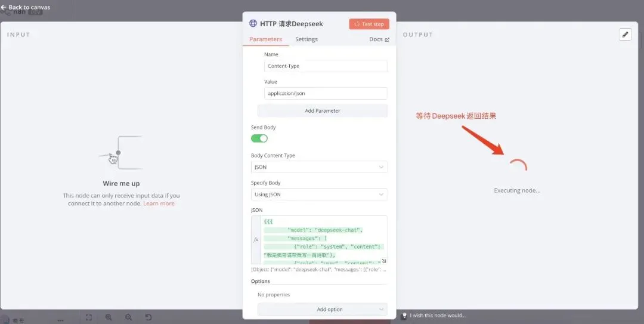Click the reset zoom icon
This screenshot has width=644, height=324.
148,317
